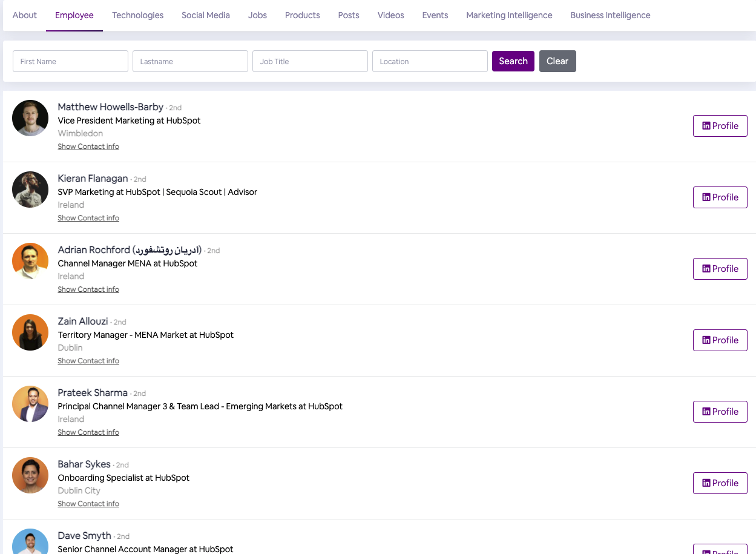Show contact info for Matthew Howells-Barby
The width and height of the screenshot is (756, 554).
point(88,147)
